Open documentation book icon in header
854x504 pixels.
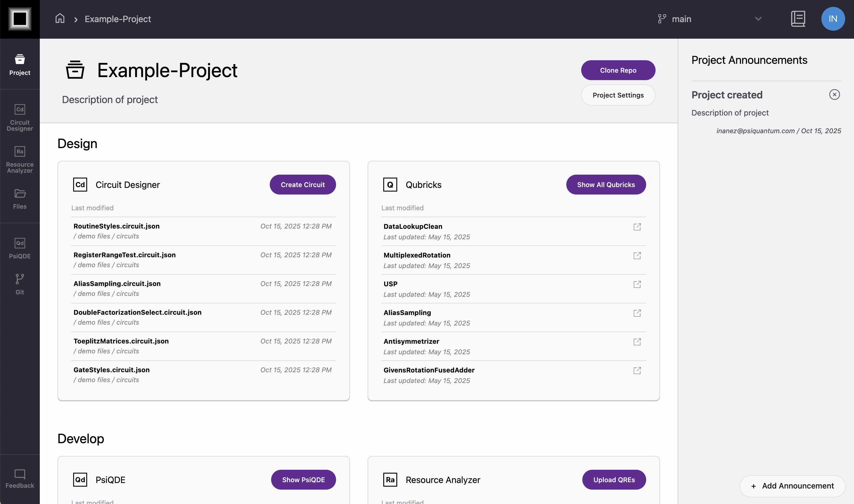tap(798, 19)
